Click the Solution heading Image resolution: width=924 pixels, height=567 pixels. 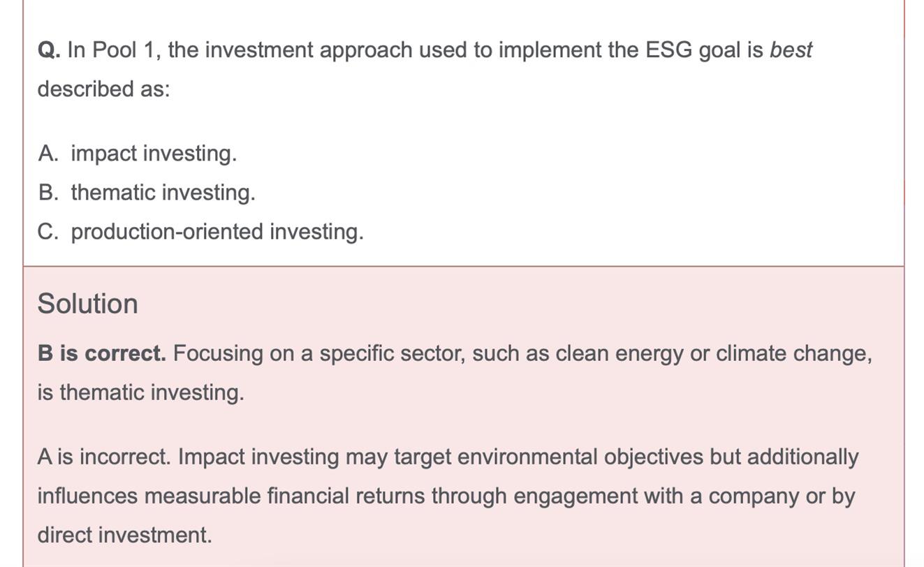point(87,304)
